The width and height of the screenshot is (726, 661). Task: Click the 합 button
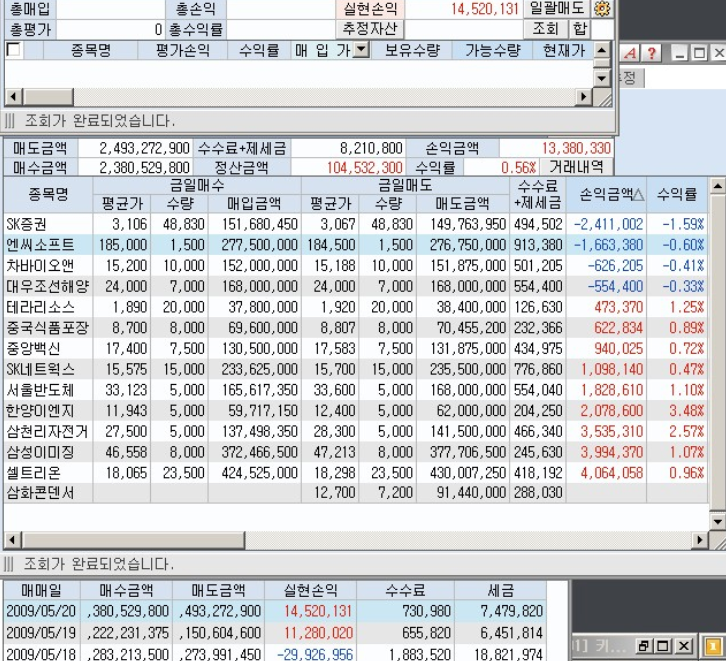click(x=580, y=29)
